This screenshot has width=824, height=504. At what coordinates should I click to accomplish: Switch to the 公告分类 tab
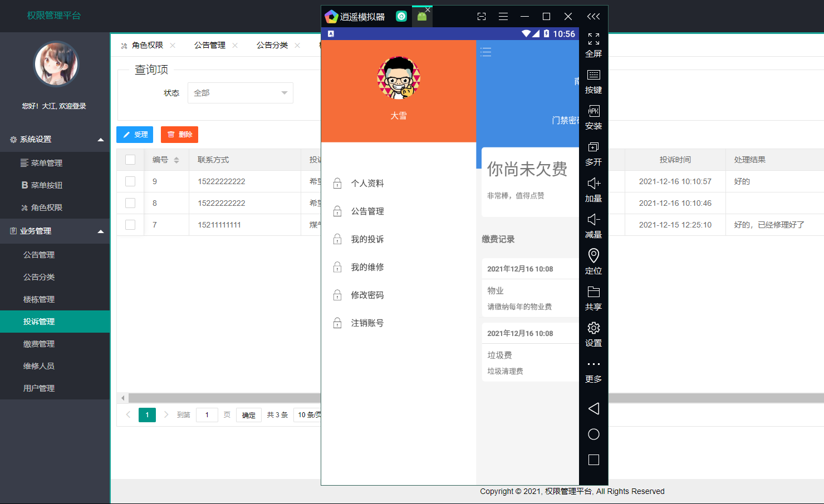(x=272, y=45)
